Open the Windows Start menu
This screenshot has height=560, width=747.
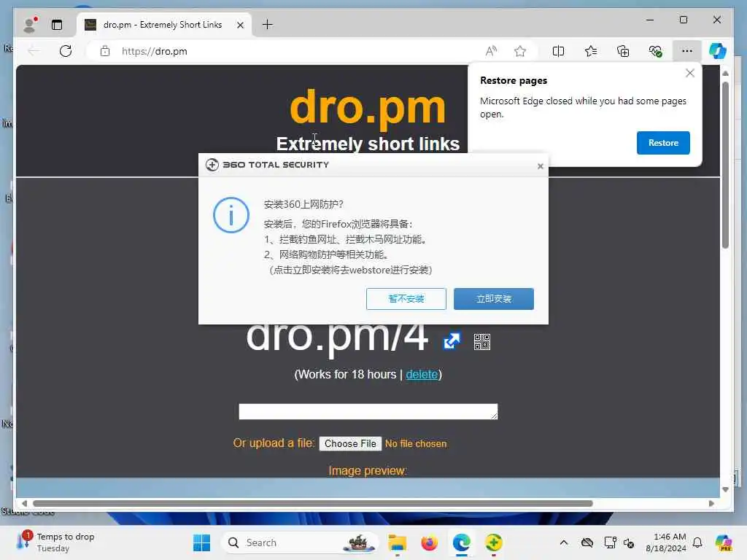click(201, 542)
